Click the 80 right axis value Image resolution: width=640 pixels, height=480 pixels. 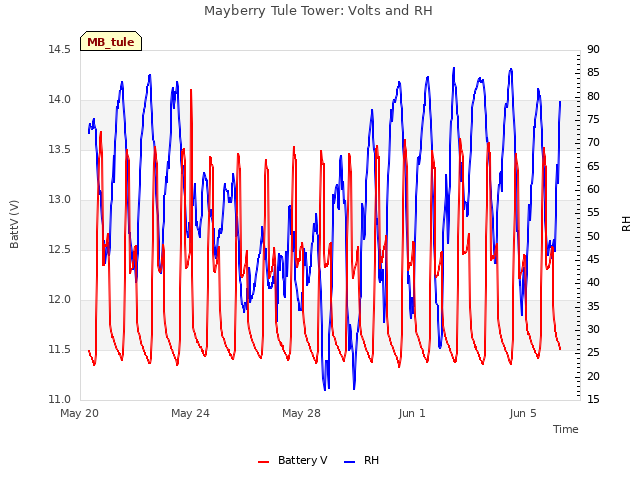593,96
